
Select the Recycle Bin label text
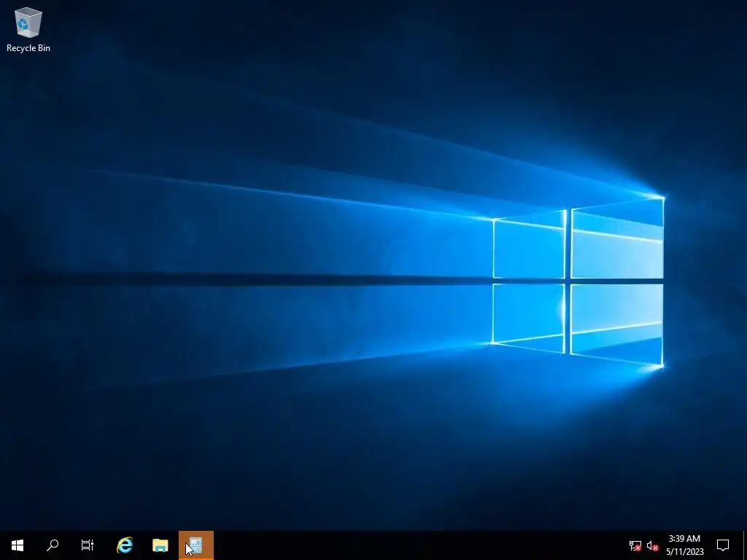[x=28, y=48]
